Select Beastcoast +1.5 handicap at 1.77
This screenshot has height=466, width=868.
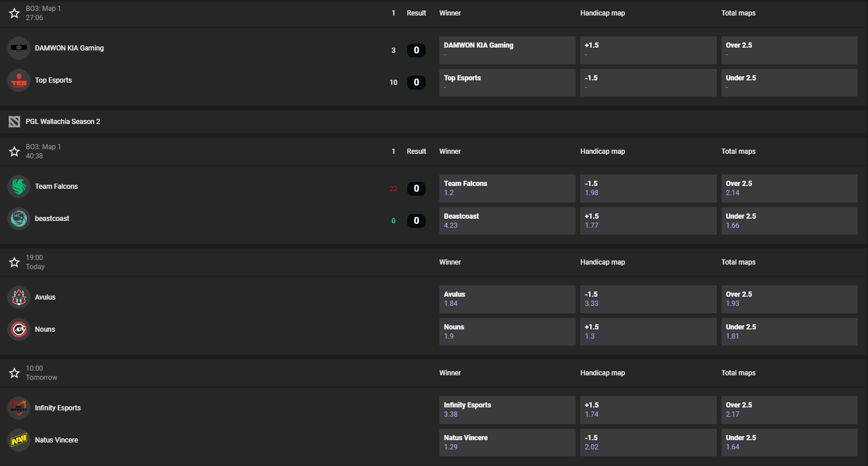(x=649, y=221)
